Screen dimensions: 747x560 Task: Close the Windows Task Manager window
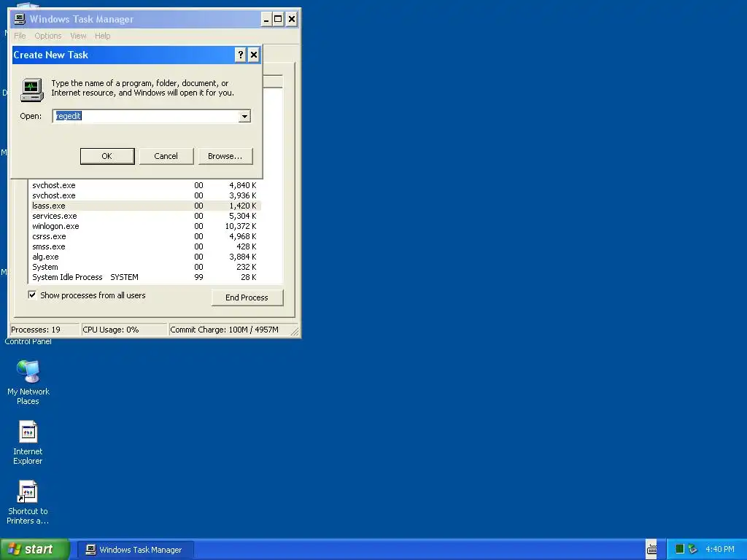(292, 20)
